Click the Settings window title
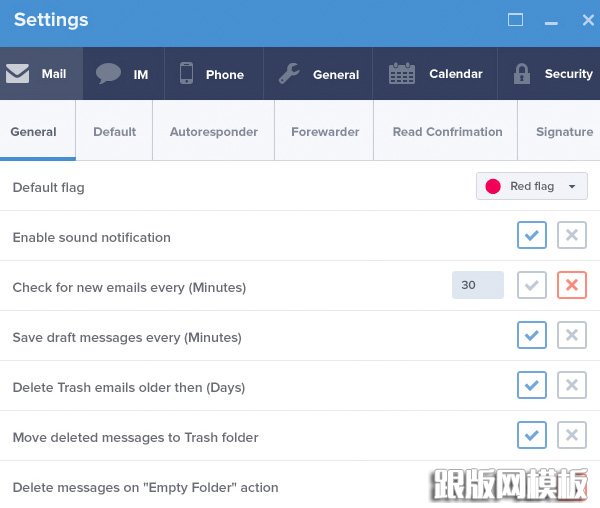This screenshot has height=508, width=600. [x=51, y=20]
